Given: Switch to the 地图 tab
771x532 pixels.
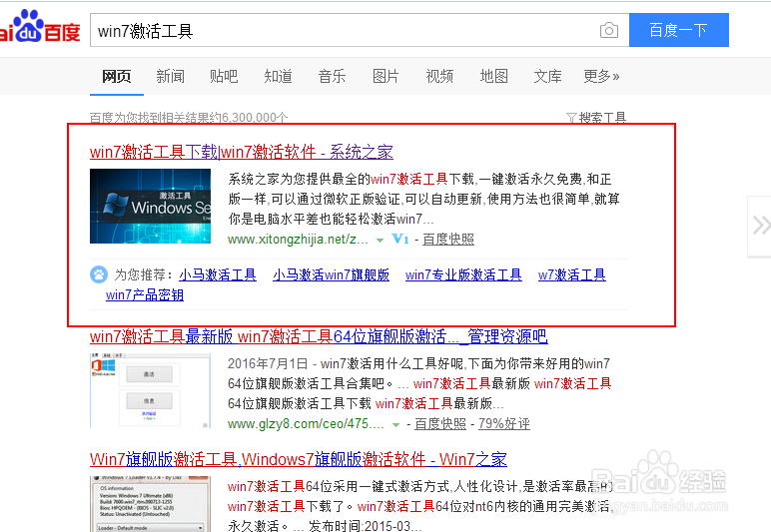Looking at the screenshot, I should click(493, 76).
